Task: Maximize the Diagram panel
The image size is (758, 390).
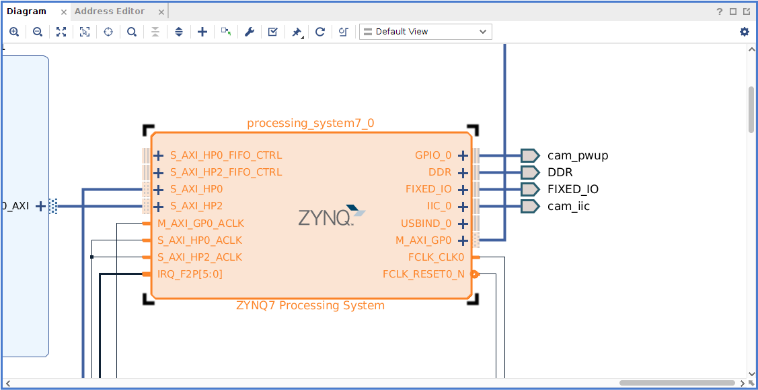Action: coord(733,12)
